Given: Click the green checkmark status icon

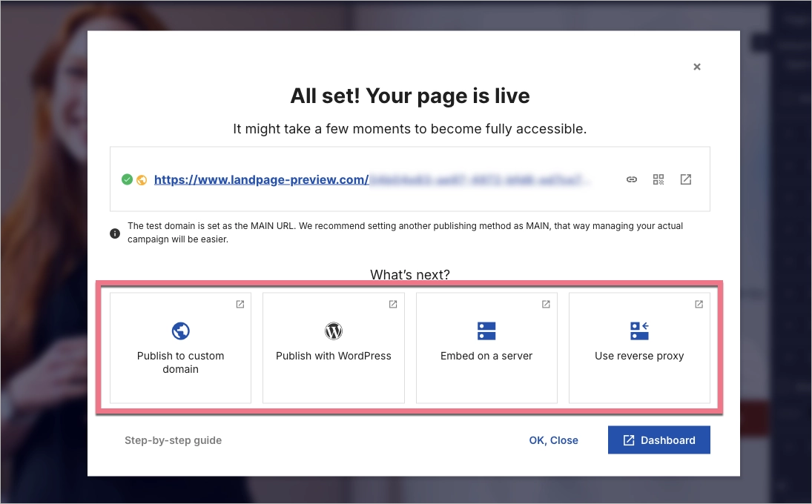Looking at the screenshot, I should coord(127,179).
